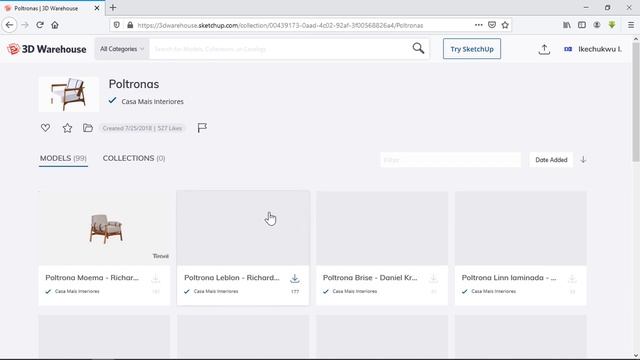Click the padlock site info icon
The image size is (640, 360).
click(x=130, y=25)
